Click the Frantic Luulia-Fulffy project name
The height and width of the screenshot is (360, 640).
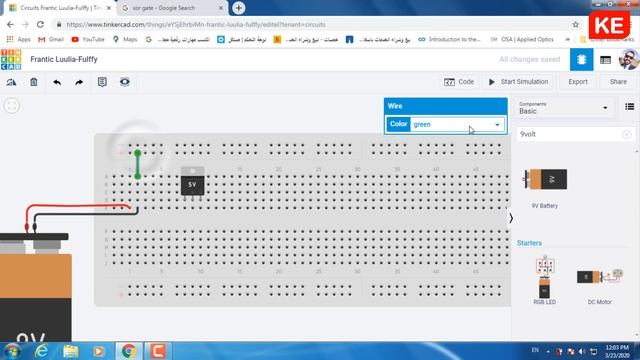64,60
